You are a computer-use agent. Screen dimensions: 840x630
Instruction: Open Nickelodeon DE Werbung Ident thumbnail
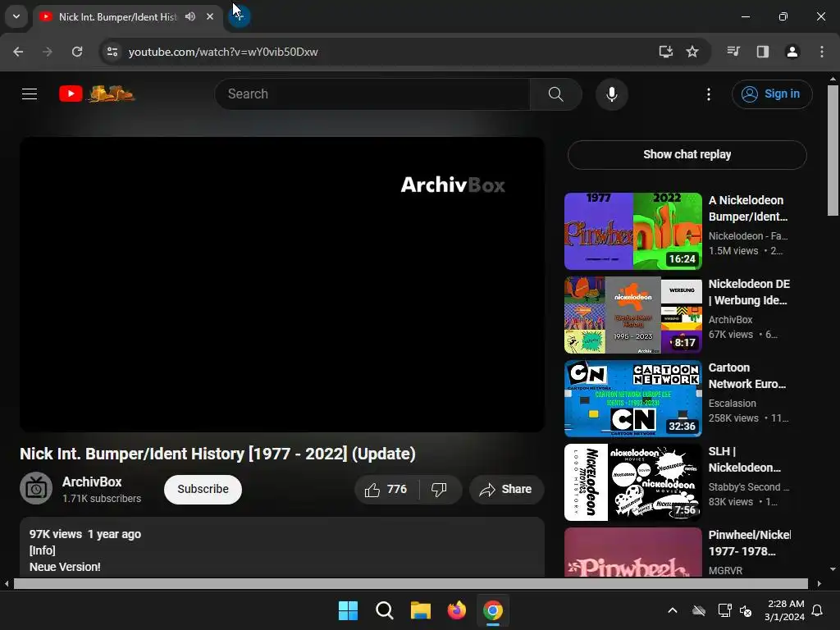(x=632, y=315)
